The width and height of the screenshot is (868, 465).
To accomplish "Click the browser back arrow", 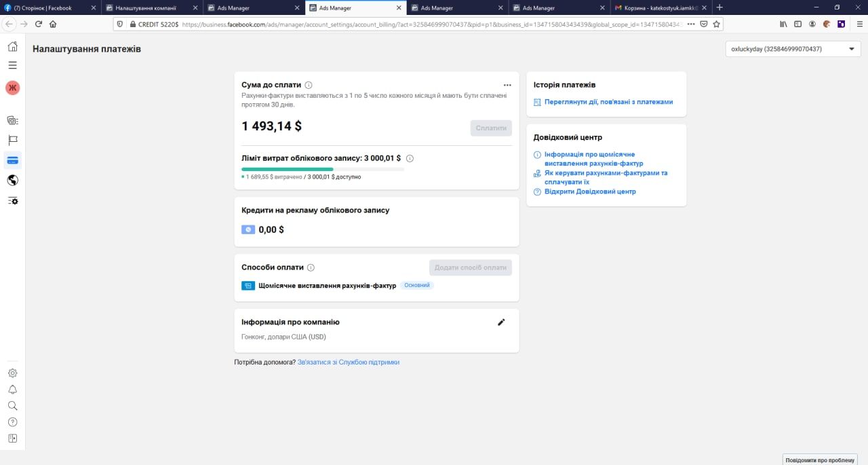I will coord(9,24).
